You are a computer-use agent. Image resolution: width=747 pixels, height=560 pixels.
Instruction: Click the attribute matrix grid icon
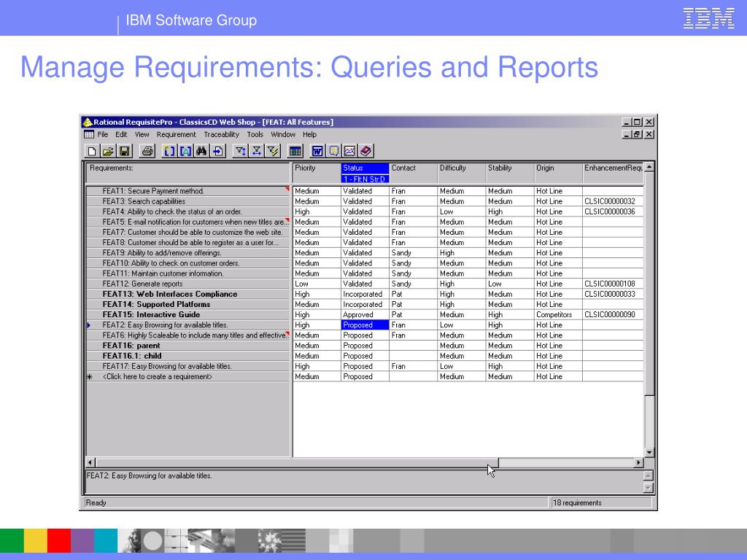coord(295,152)
